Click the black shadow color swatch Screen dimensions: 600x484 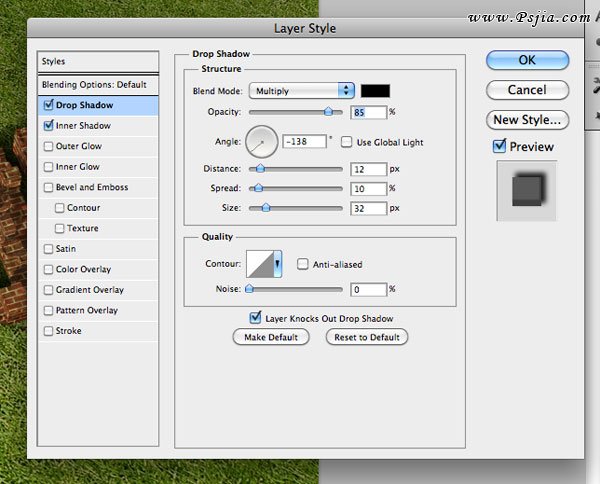coord(375,91)
